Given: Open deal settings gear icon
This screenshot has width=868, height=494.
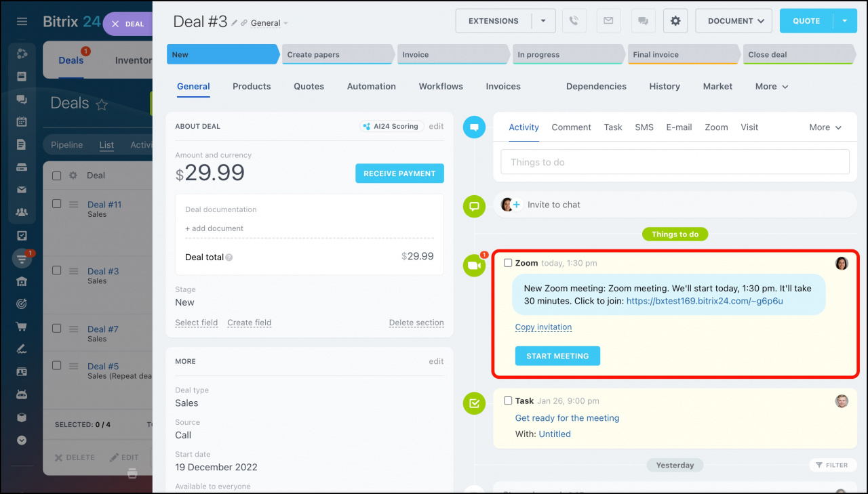Looking at the screenshot, I should pos(675,21).
